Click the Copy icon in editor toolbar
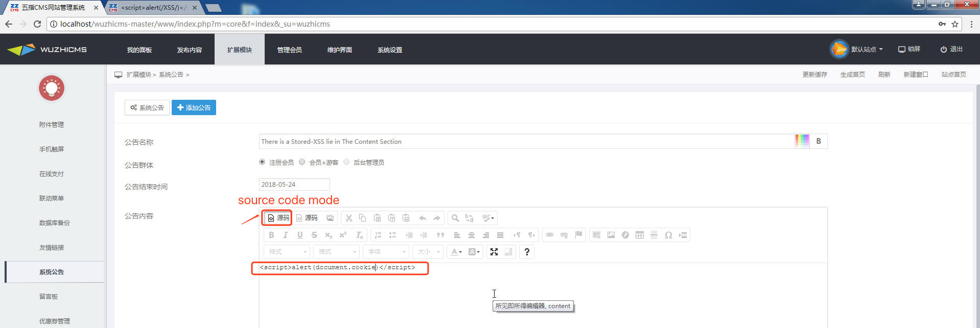980x328 pixels. (363, 218)
